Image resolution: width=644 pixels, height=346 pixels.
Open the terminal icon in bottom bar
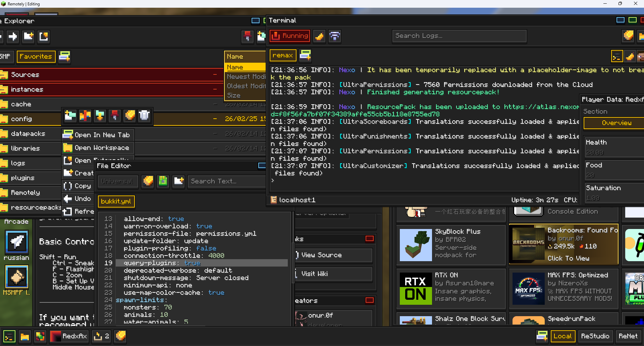click(9, 336)
